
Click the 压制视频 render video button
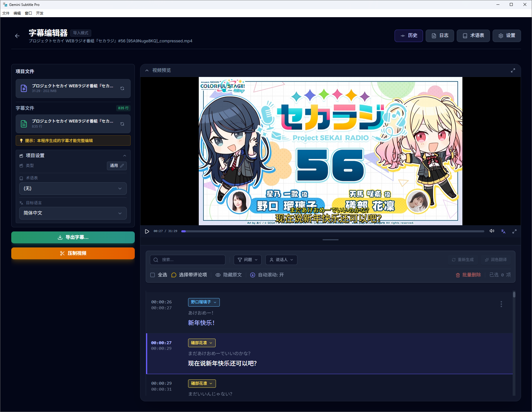[73, 253]
